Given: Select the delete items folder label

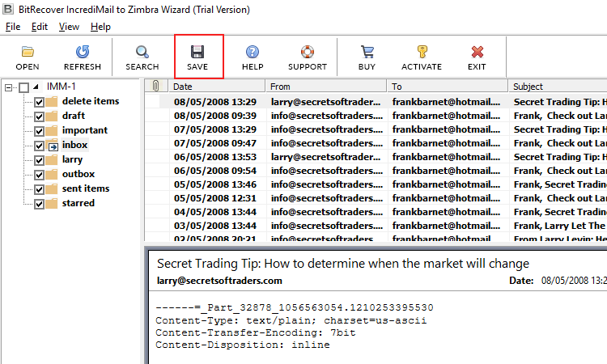Looking at the screenshot, I should click(91, 101).
